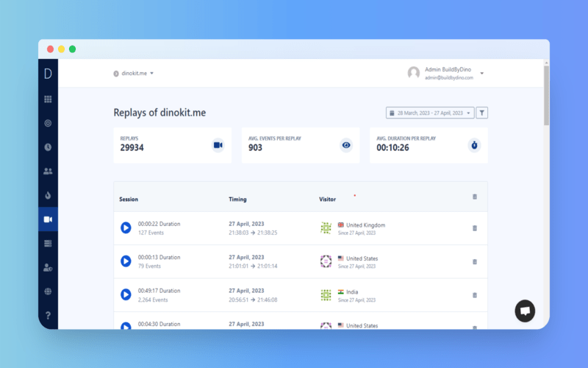This screenshot has height=368, width=588.
Task: Open the date range picker dropdown
Action: pyautogui.click(x=430, y=113)
